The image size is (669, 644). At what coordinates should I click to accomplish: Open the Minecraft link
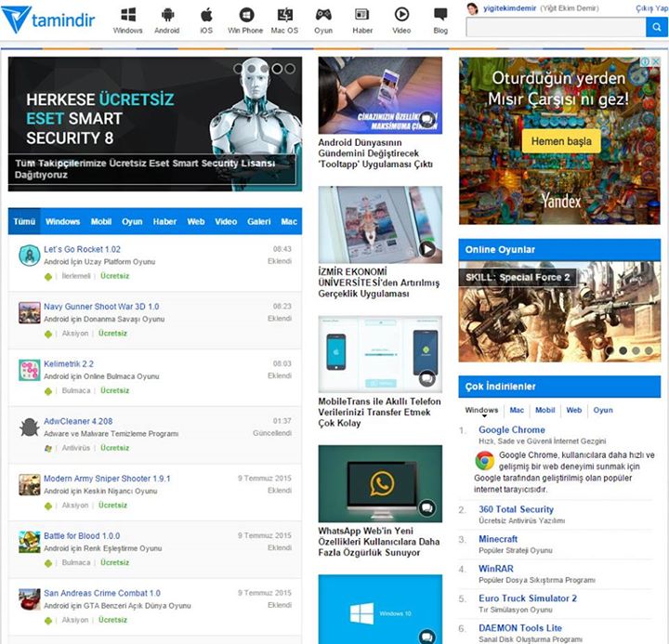point(498,539)
